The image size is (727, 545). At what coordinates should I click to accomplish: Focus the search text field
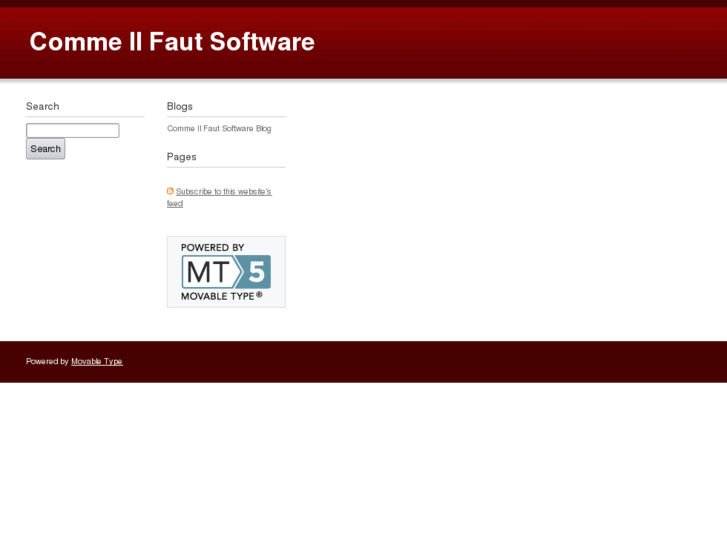(x=73, y=130)
